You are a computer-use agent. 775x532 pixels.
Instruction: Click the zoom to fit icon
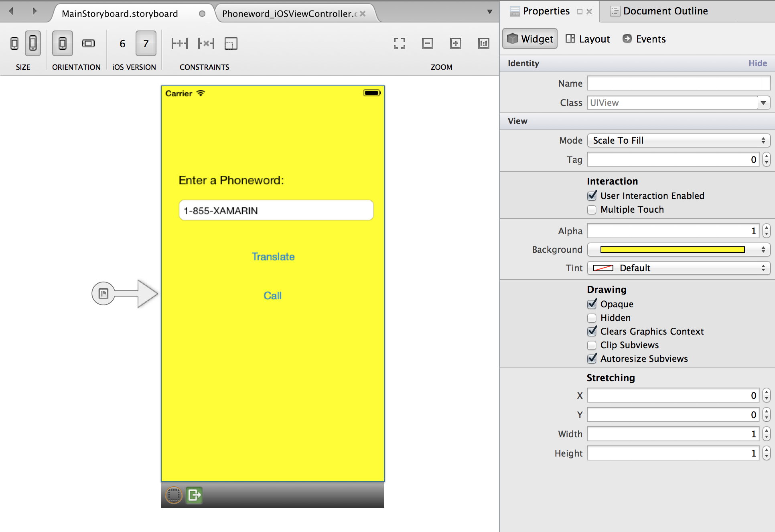pyautogui.click(x=399, y=43)
